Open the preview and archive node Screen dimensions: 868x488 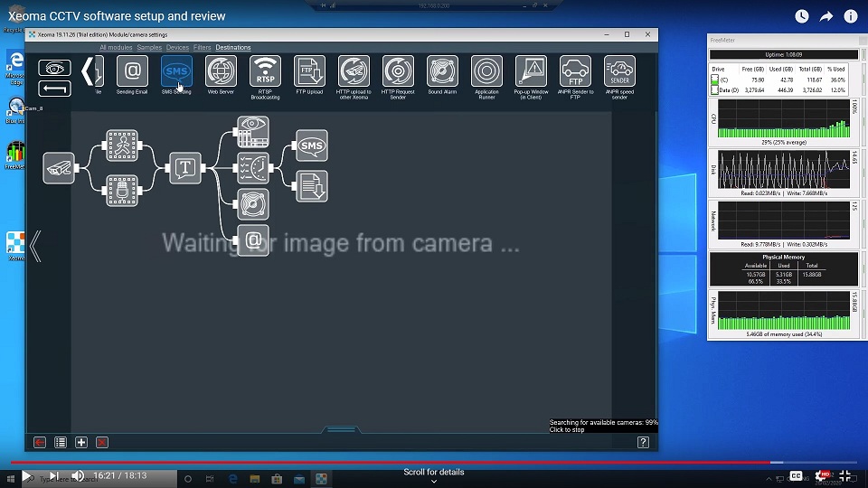pyautogui.click(x=253, y=132)
